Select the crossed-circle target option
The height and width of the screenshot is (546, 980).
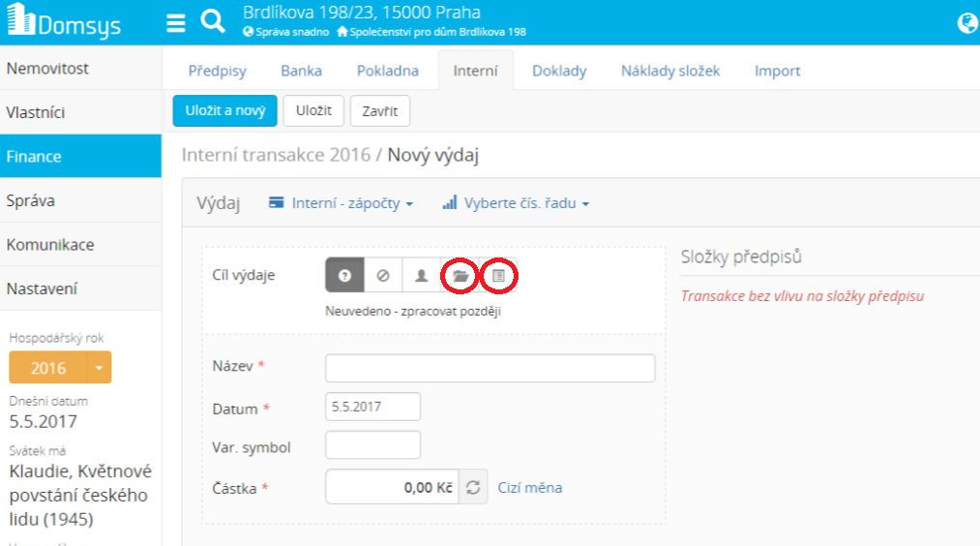[383, 275]
